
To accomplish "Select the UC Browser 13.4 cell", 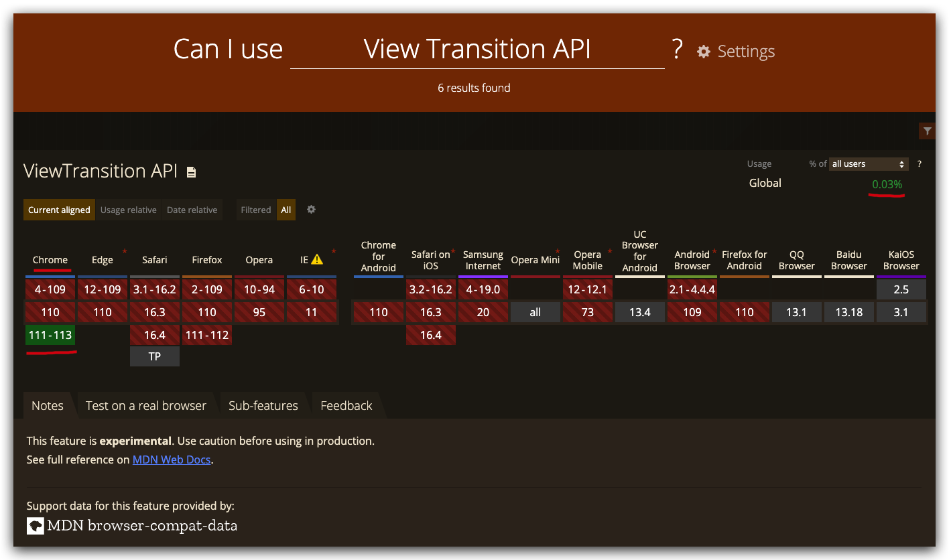I will [640, 312].
